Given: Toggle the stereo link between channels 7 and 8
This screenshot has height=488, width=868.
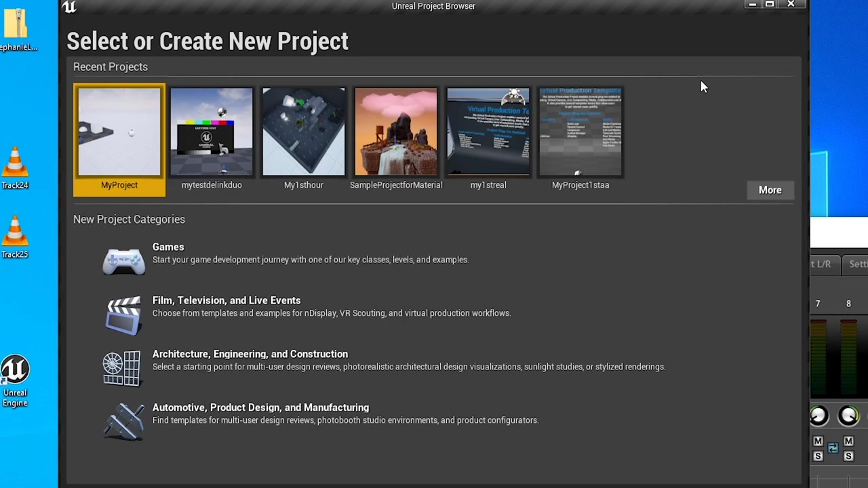Looking at the screenshot, I should [833, 448].
